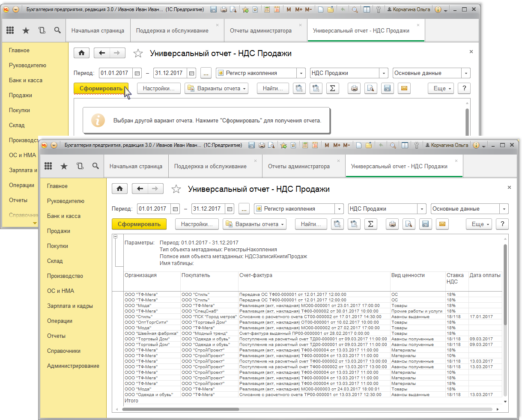The image size is (522, 420).
Task: Select Администрирование in the left sidebar
Action: coord(73,366)
